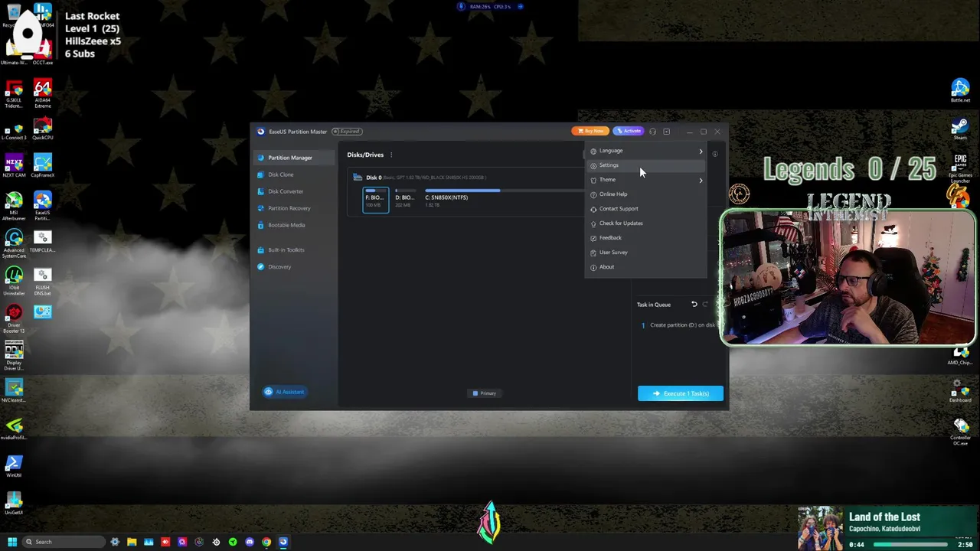
Task: Open Discord from taskbar
Action: click(250, 542)
